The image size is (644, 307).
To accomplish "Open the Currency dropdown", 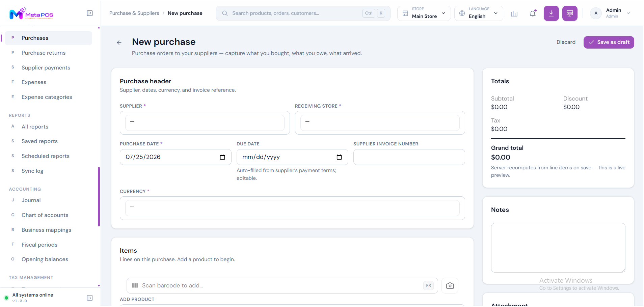I will [x=292, y=208].
